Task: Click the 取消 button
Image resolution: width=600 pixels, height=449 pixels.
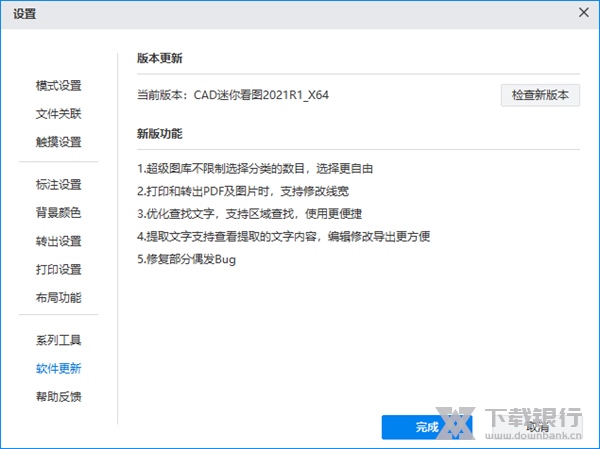Action: pos(537,427)
